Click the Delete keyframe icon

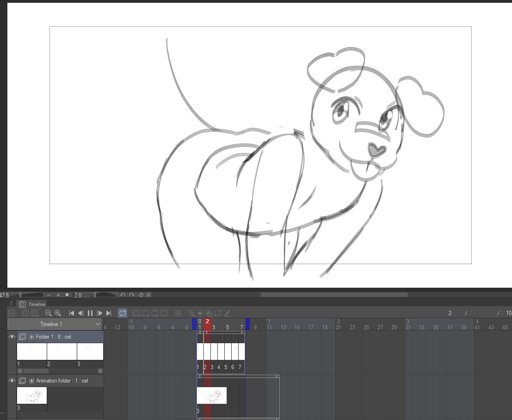click(209, 313)
